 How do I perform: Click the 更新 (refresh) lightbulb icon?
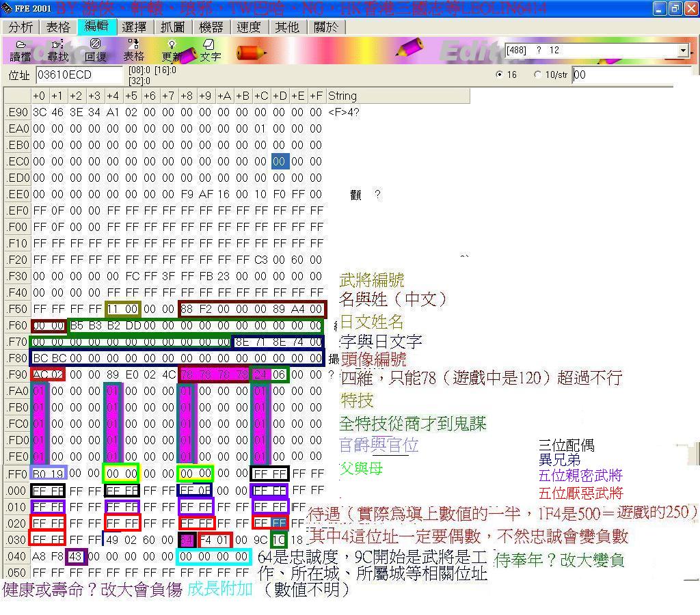coord(172,51)
